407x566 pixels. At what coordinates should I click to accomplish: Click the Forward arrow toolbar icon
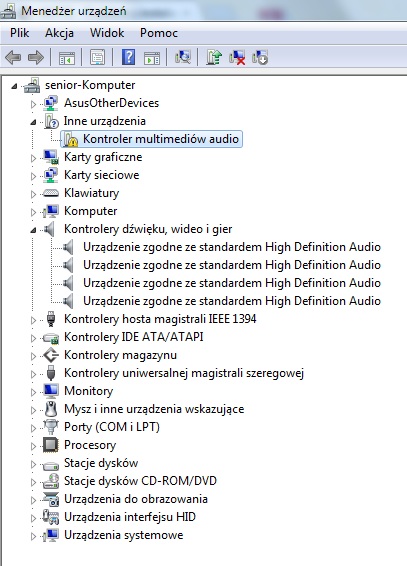36,57
